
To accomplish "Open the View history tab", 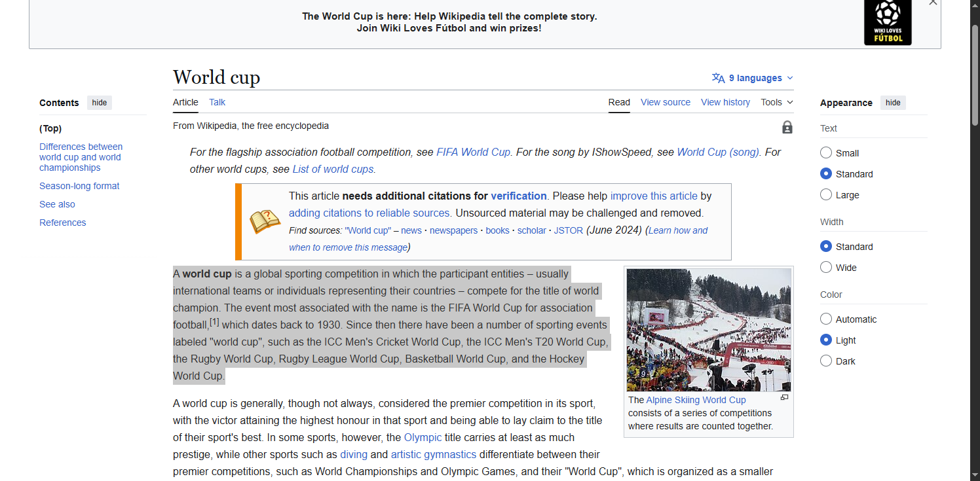I will click(725, 102).
